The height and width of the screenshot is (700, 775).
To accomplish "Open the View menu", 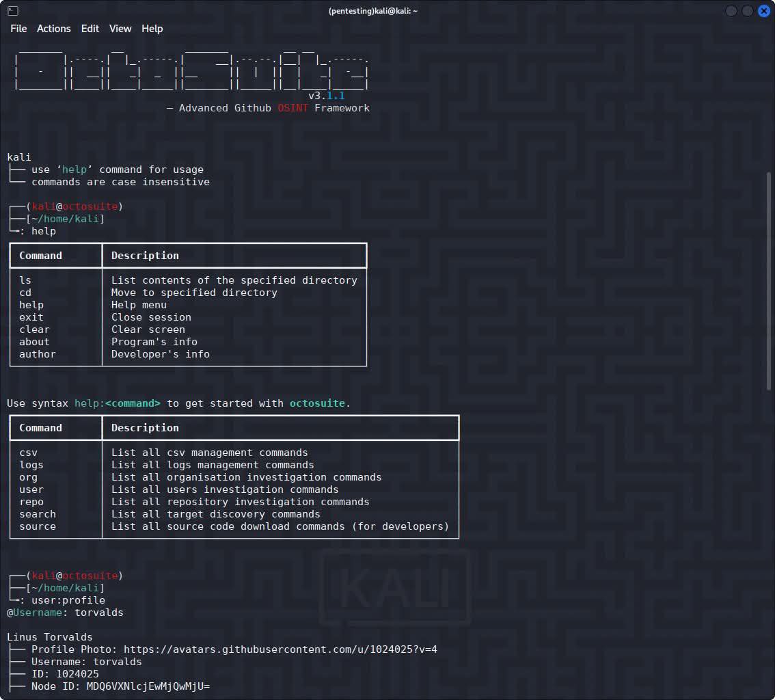I will 120,29.
